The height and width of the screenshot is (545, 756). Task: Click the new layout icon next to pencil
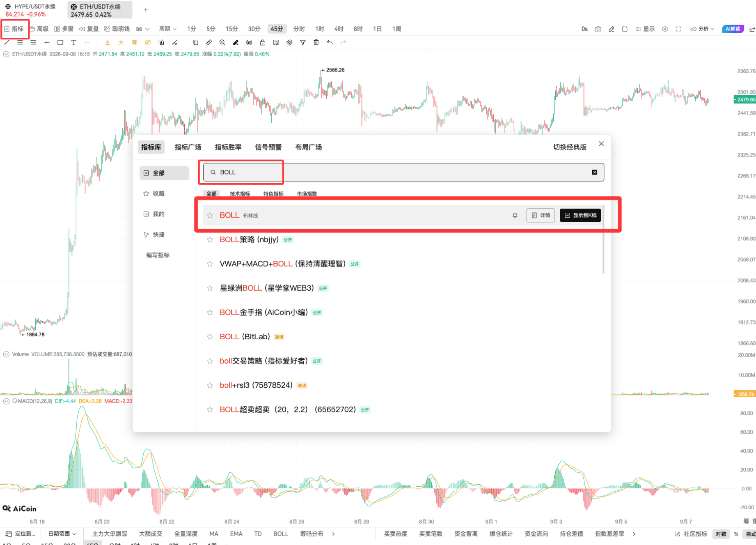(625, 29)
